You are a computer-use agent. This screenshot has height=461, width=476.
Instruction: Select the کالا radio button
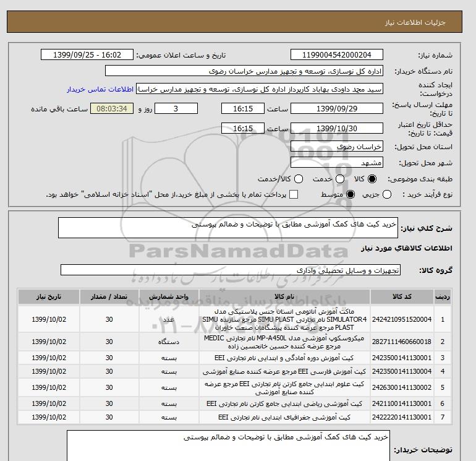pos(372,179)
